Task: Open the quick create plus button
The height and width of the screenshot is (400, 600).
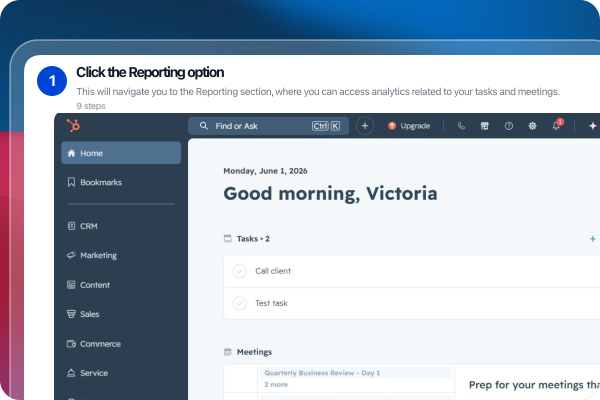Action: point(365,126)
